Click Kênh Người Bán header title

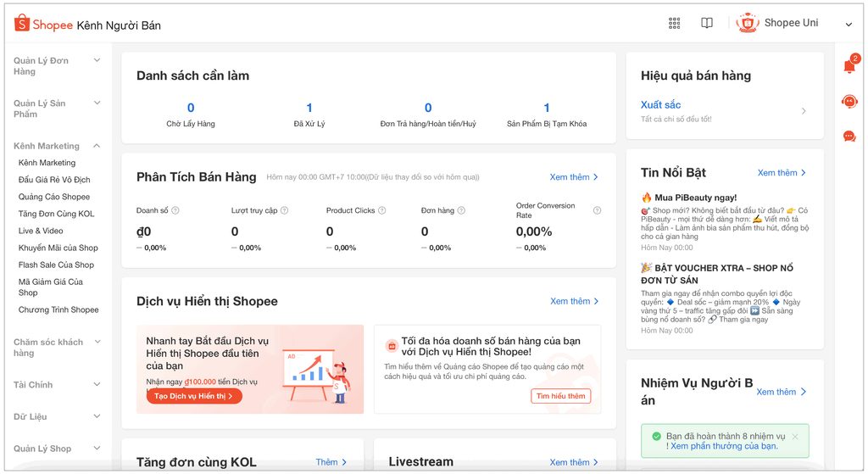click(119, 25)
